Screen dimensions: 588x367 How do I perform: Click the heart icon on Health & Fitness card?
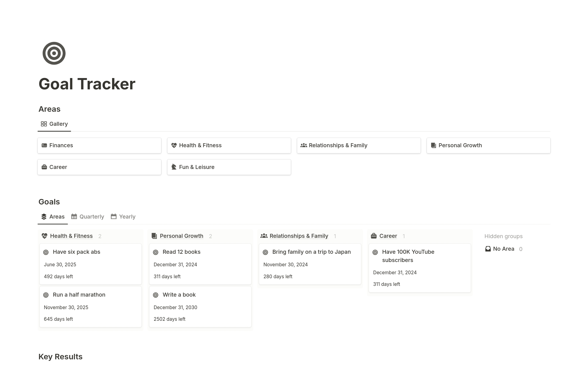click(x=174, y=145)
